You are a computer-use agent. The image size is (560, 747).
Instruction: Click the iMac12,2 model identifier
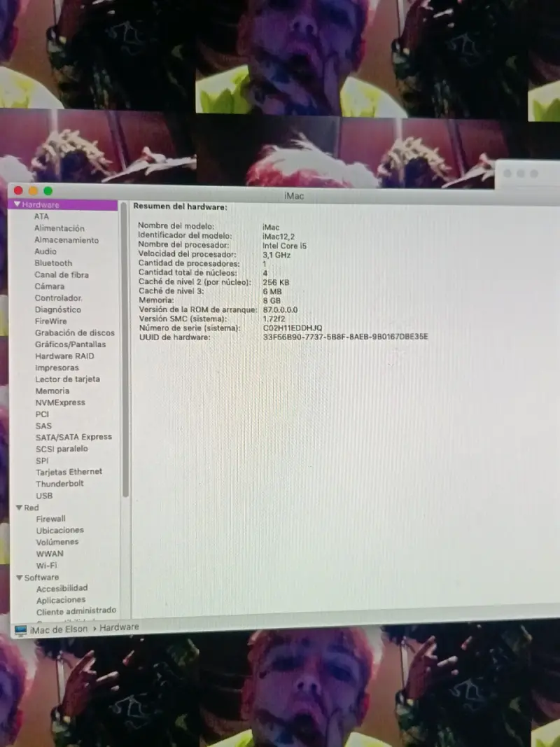279,237
